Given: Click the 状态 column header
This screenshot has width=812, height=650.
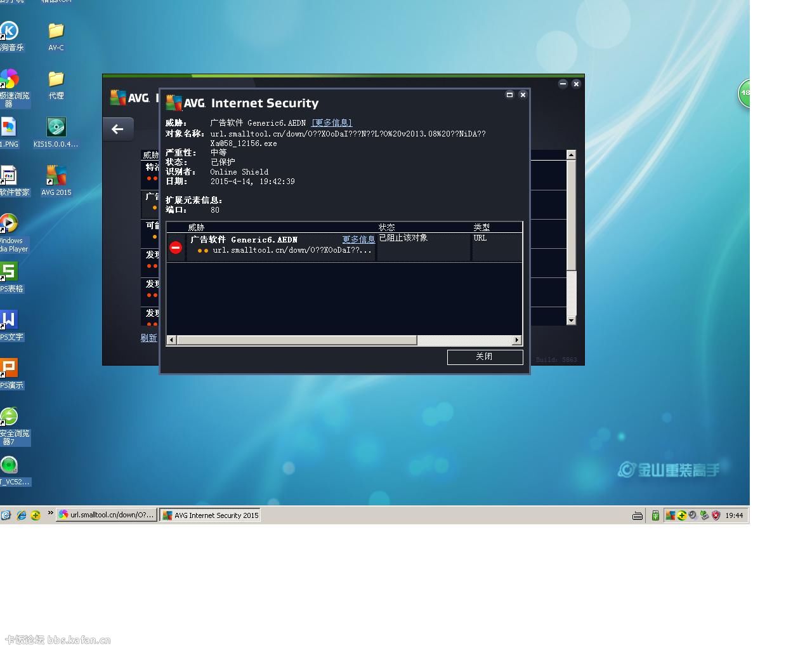Looking at the screenshot, I should pos(387,227).
